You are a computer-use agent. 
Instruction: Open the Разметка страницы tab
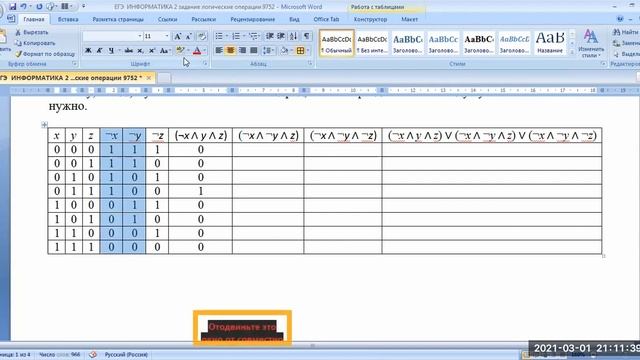118,19
